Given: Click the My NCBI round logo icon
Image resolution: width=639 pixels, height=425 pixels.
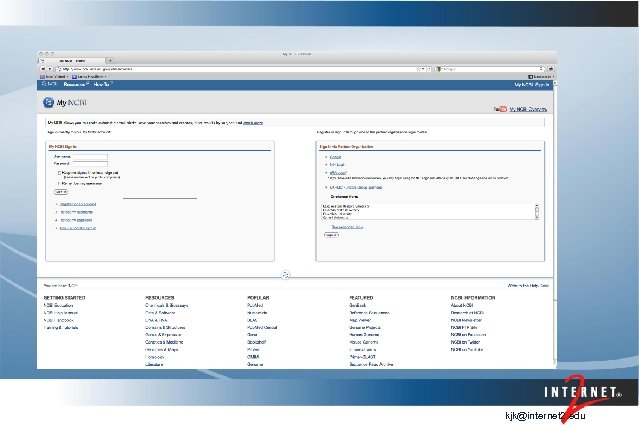Looking at the screenshot, I should 48,102.
